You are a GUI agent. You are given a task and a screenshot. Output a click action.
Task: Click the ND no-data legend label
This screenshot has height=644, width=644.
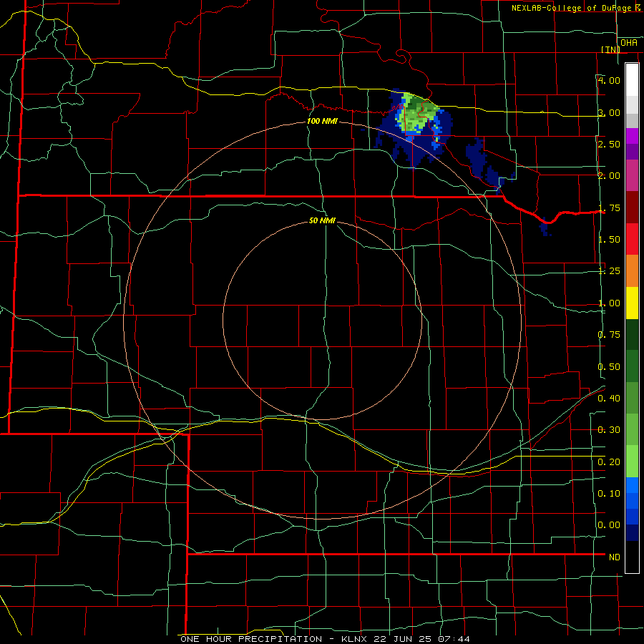(x=615, y=557)
